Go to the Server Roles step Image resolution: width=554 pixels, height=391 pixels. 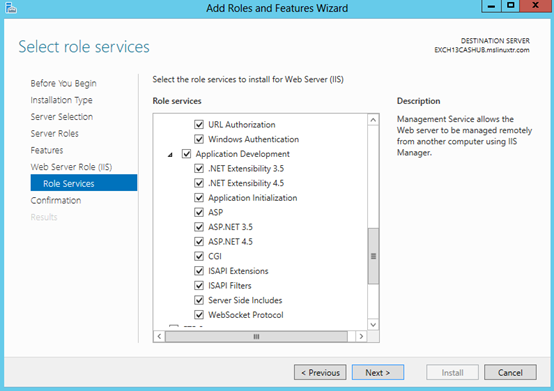54,134
